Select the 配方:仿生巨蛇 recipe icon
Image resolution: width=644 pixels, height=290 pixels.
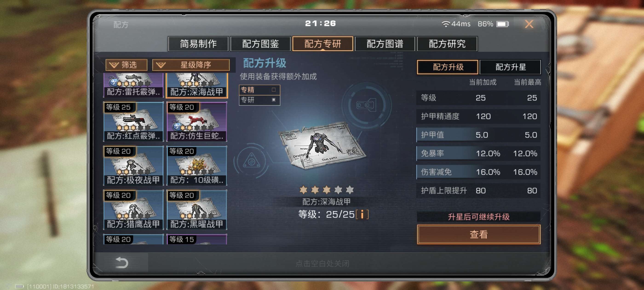pos(197,121)
